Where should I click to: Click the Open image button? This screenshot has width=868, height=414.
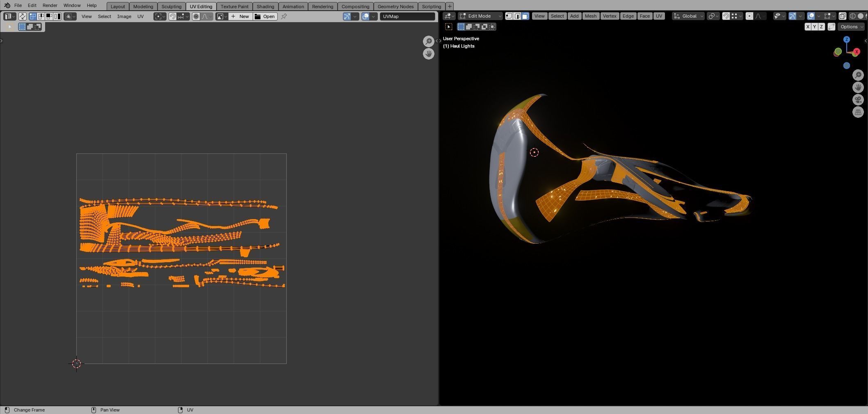pyautogui.click(x=265, y=16)
